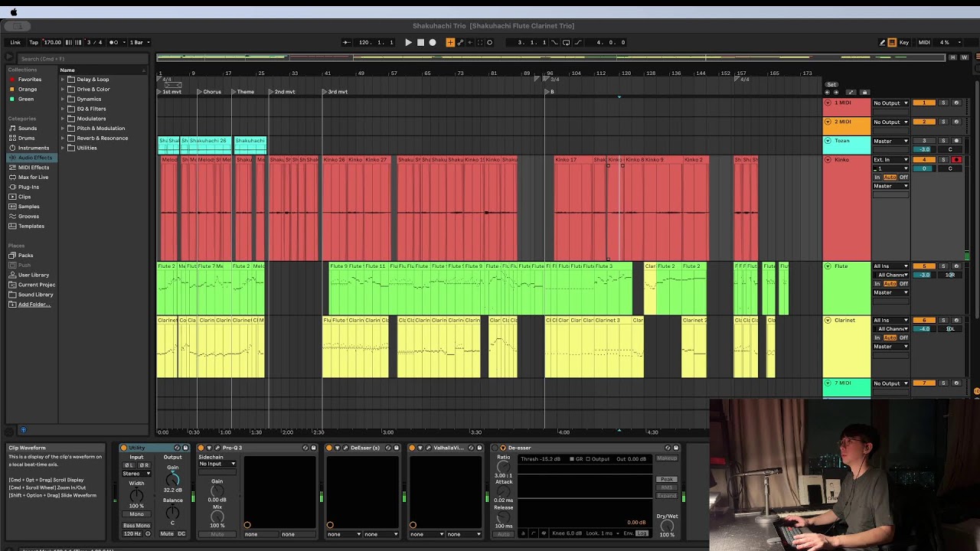Open the Pro-Q 3 Sidechain No Input dropdown

[217, 464]
